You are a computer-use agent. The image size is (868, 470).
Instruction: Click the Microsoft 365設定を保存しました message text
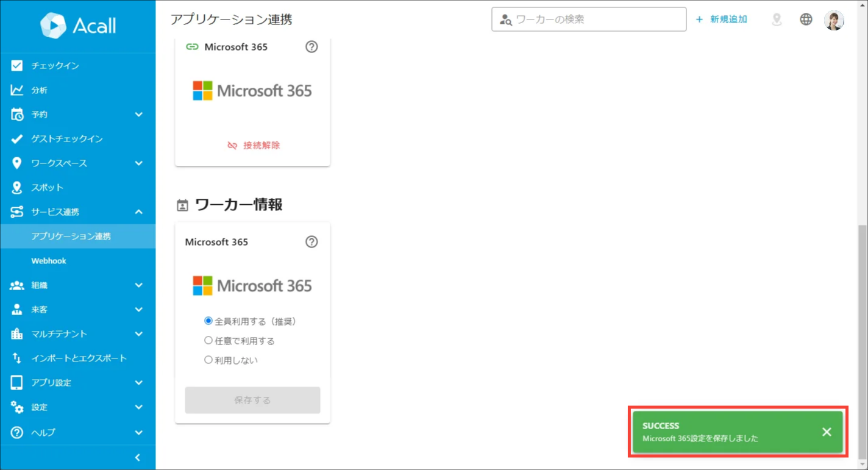(700, 438)
